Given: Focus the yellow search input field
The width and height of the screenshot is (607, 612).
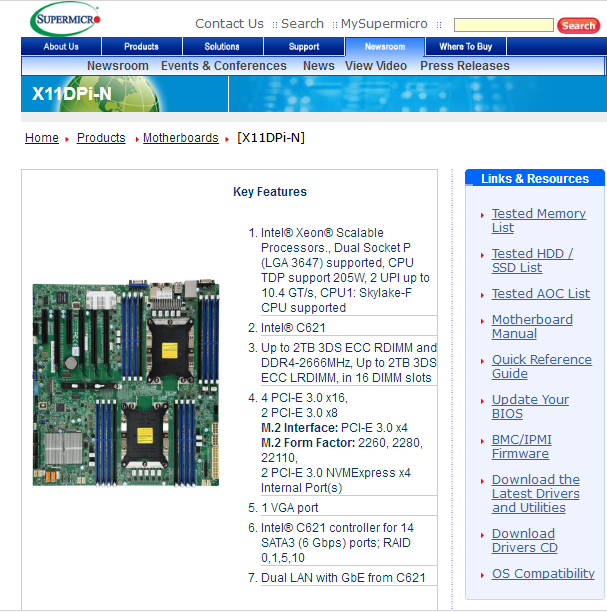Looking at the screenshot, I should pyautogui.click(x=504, y=25).
